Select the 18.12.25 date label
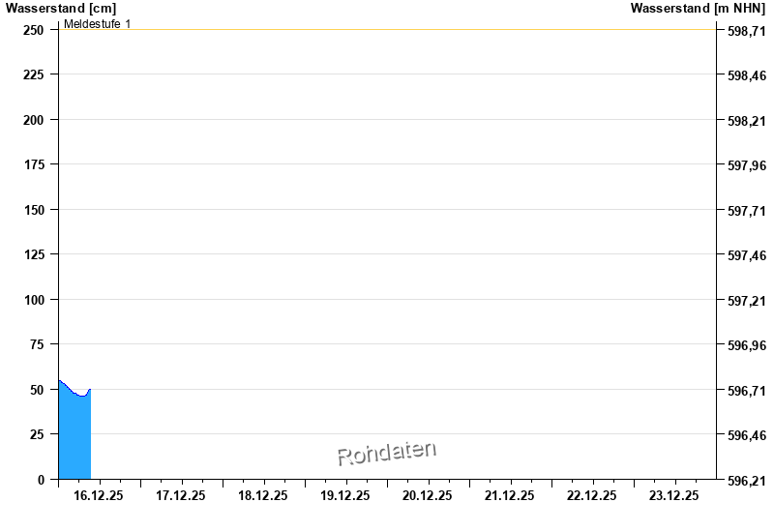 (263, 495)
